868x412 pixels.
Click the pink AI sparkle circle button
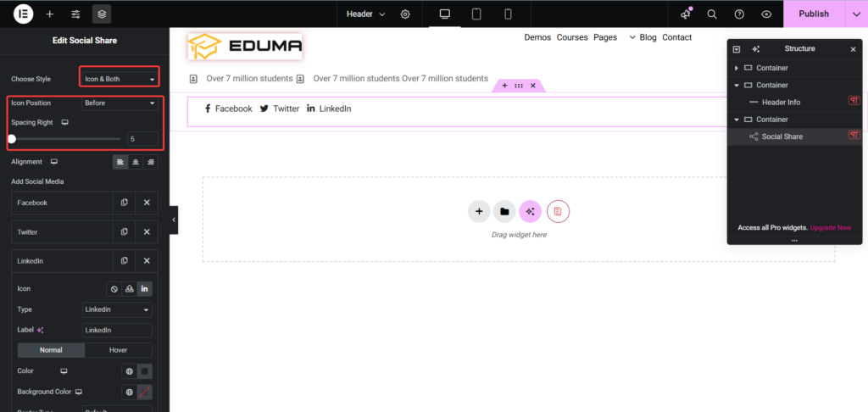click(x=530, y=212)
